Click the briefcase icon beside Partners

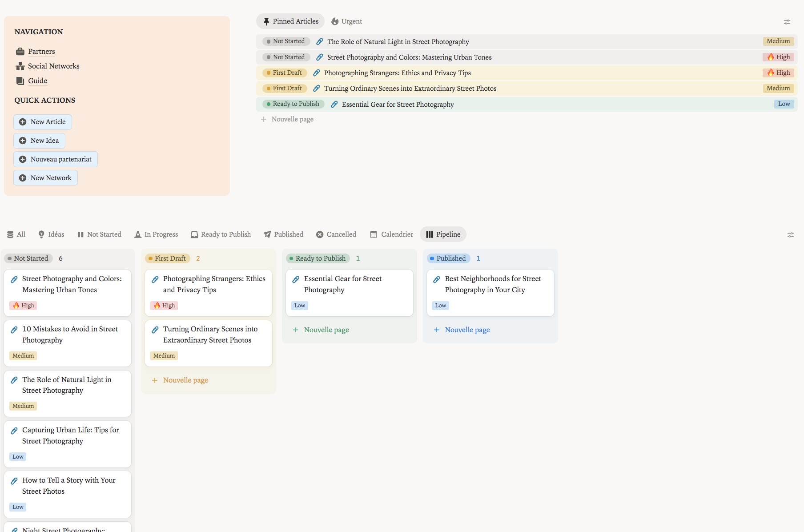point(20,52)
